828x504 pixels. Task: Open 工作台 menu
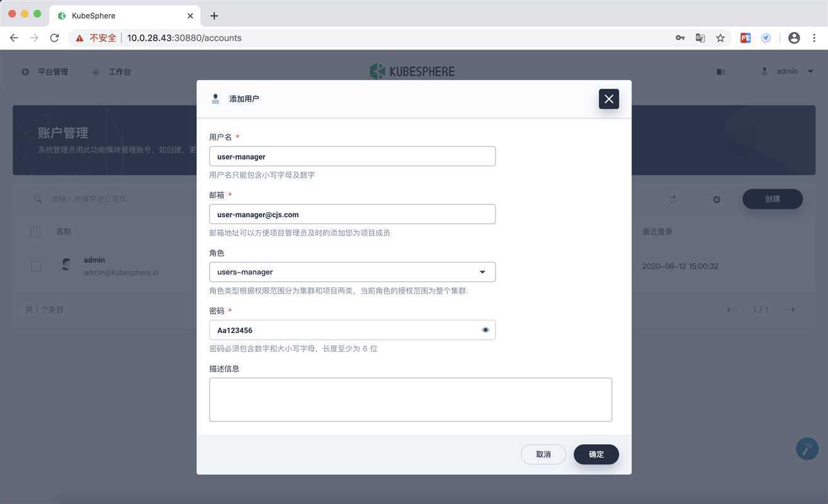click(x=111, y=72)
